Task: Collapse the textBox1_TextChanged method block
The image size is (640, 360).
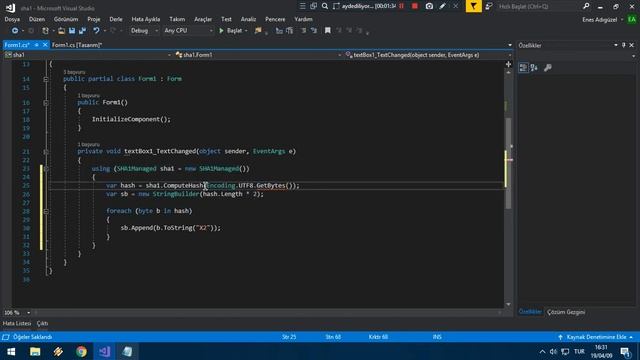Action: [x=46, y=152]
